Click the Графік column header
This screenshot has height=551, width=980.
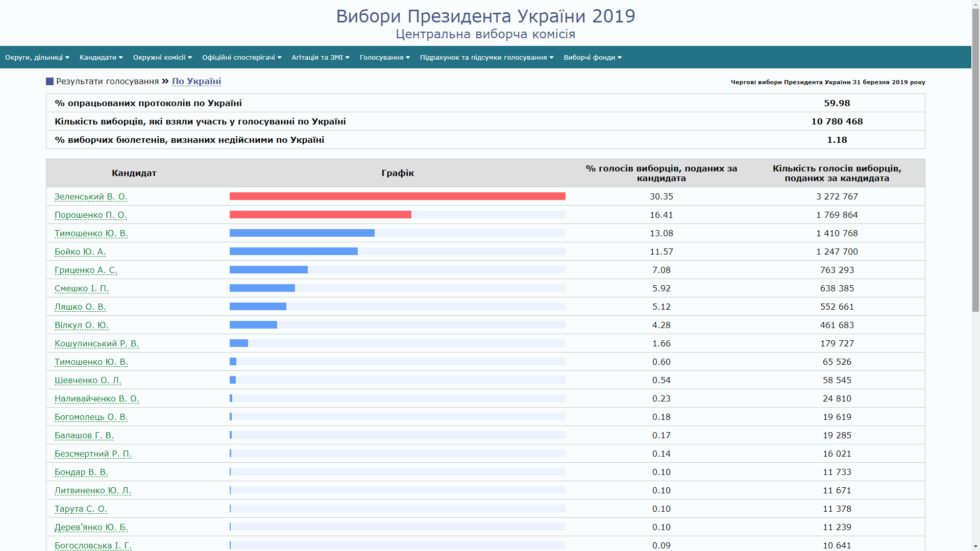398,173
